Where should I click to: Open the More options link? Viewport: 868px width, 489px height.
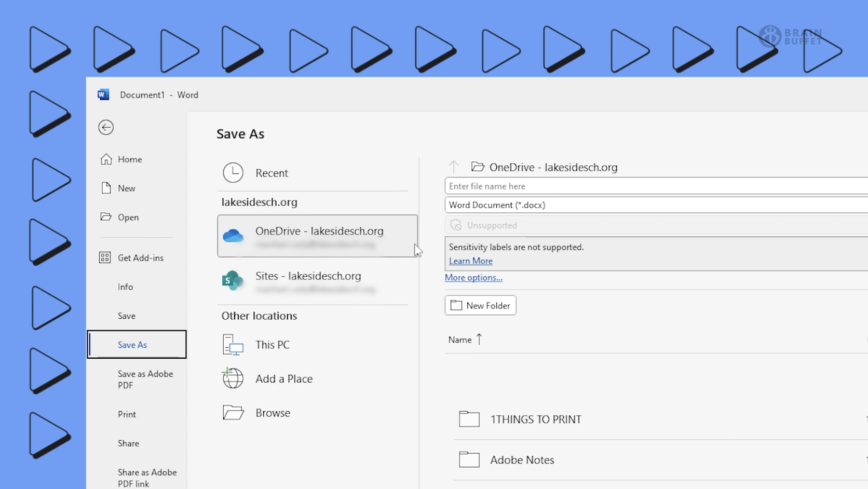click(473, 278)
